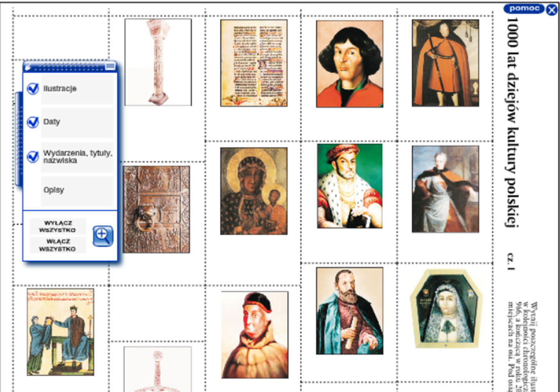Click the bearded man holding scroll portrait
Image resolution: width=560 pixels, height=392 pixels.
pos(349,311)
